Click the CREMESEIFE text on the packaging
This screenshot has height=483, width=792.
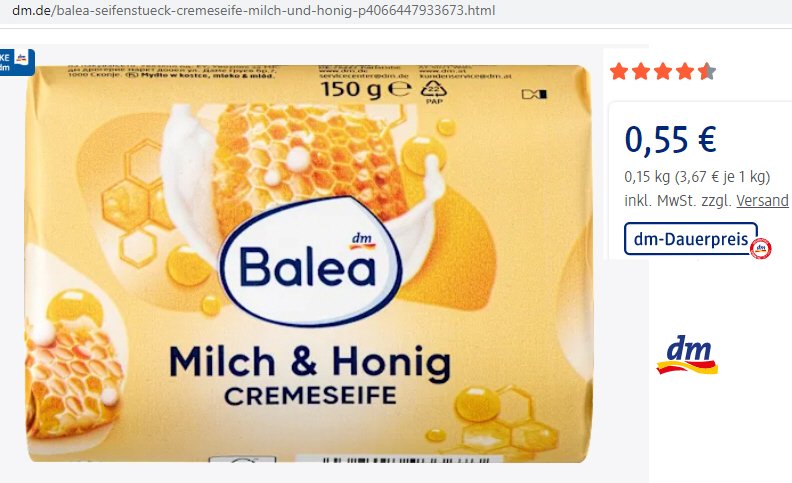(x=310, y=396)
